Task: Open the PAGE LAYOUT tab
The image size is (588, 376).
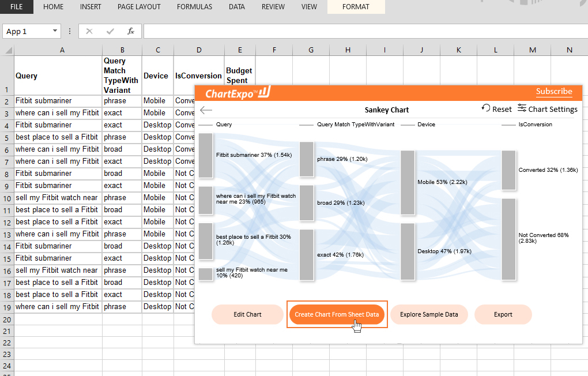Action: 139,7
